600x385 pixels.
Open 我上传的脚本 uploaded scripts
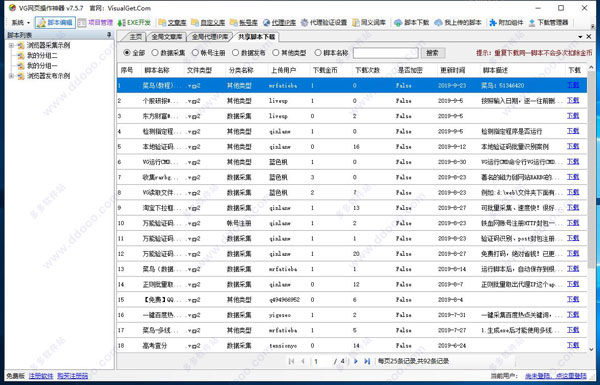tap(458, 23)
